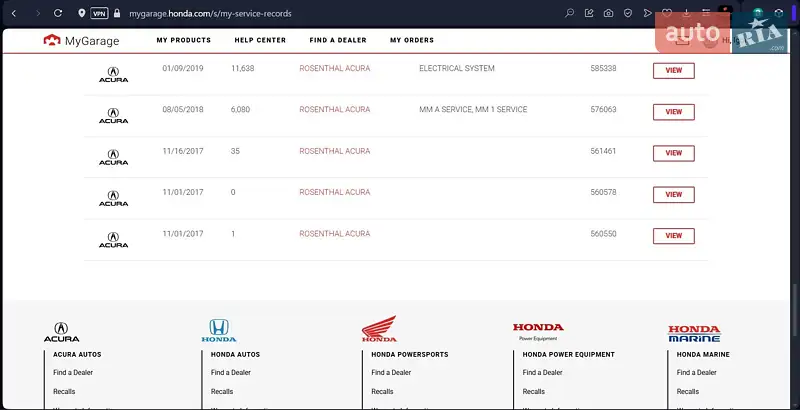Open the Find a Dealer menu item

pyautogui.click(x=338, y=40)
